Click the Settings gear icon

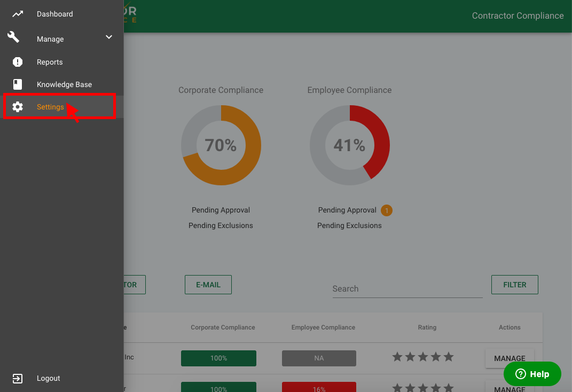click(x=18, y=107)
